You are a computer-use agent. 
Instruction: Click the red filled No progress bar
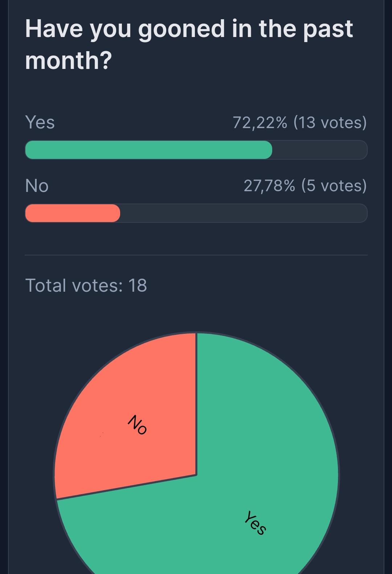tap(73, 213)
